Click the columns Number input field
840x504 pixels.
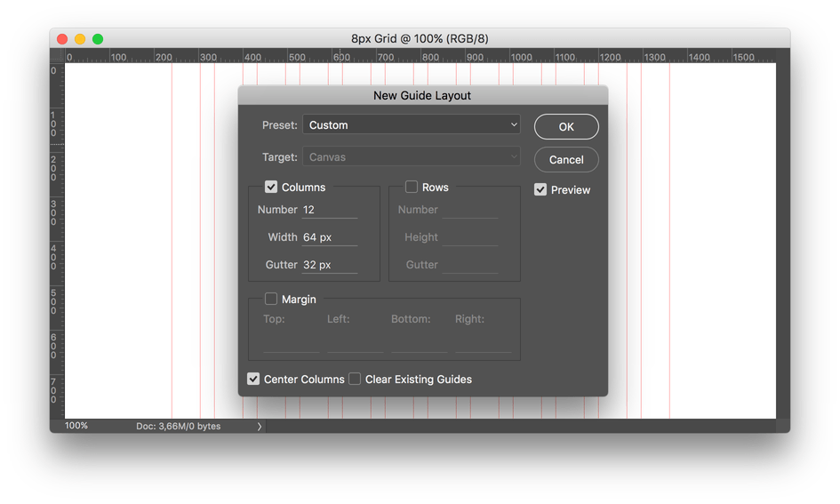coord(330,210)
